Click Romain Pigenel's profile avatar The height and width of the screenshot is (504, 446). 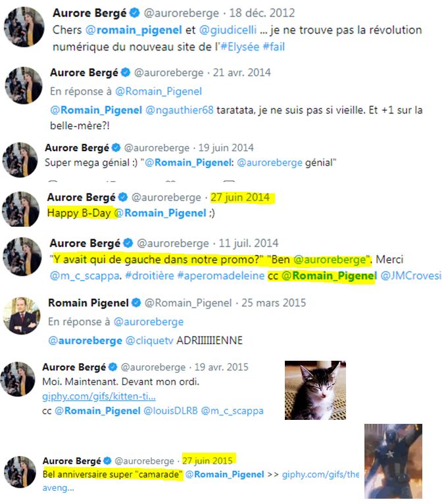click(x=22, y=315)
